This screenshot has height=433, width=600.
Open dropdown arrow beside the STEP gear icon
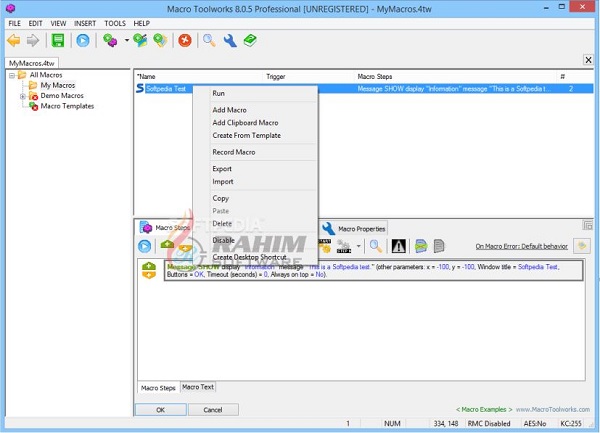click(x=359, y=246)
